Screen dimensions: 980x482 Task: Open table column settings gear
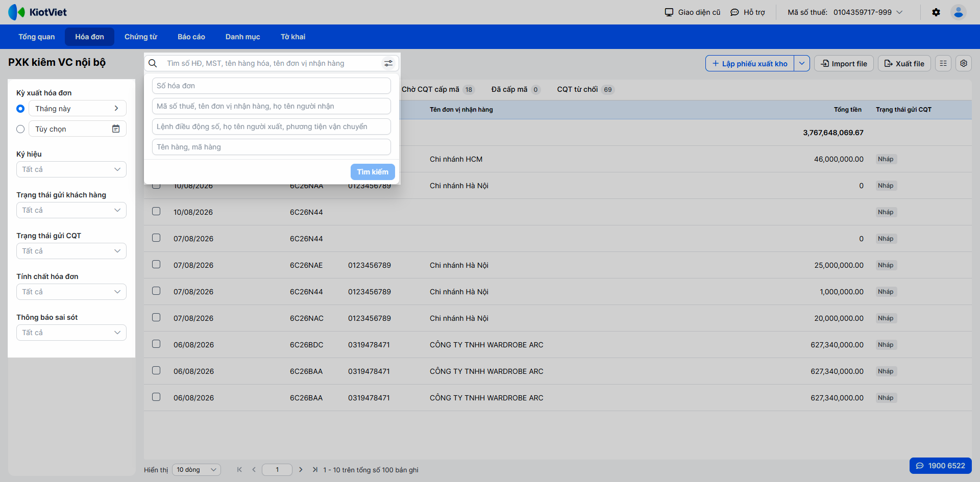(x=964, y=63)
